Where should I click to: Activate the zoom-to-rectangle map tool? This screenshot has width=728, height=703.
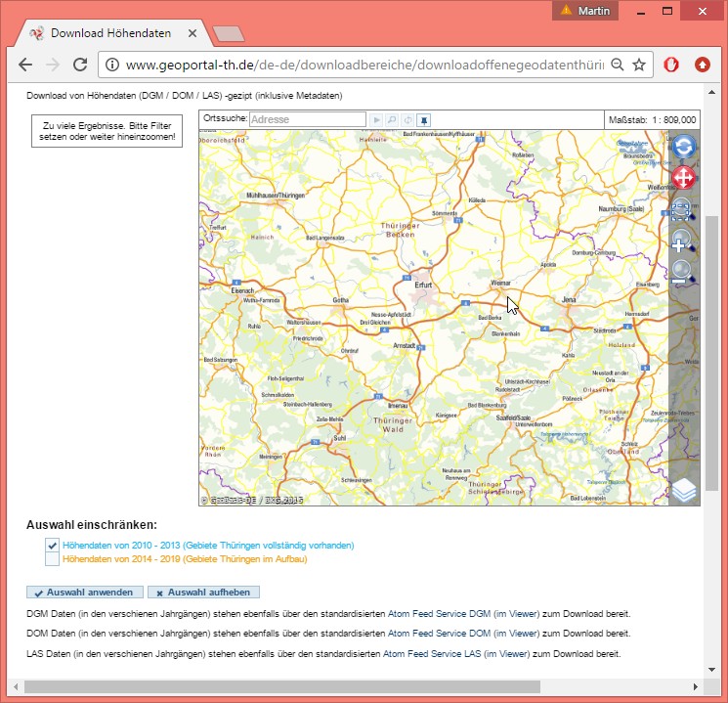tap(682, 209)
